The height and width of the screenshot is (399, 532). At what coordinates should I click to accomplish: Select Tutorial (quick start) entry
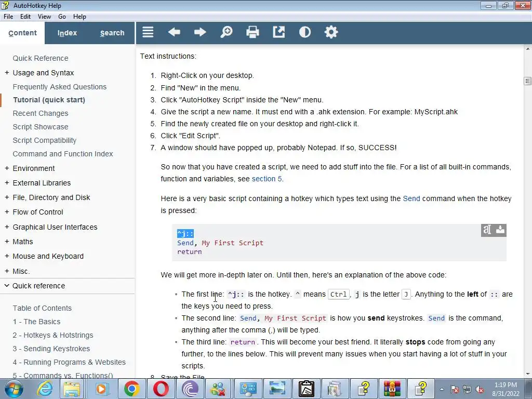tap(49, 100)
